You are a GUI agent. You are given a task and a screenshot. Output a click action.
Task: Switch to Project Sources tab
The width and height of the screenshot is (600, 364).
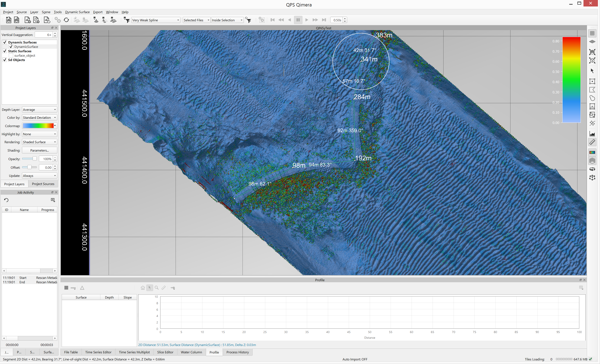point(43,184)
